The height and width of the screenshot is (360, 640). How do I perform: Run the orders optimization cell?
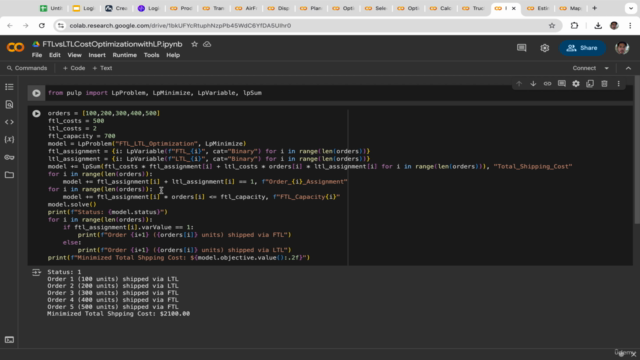click(x=36, y=113)
